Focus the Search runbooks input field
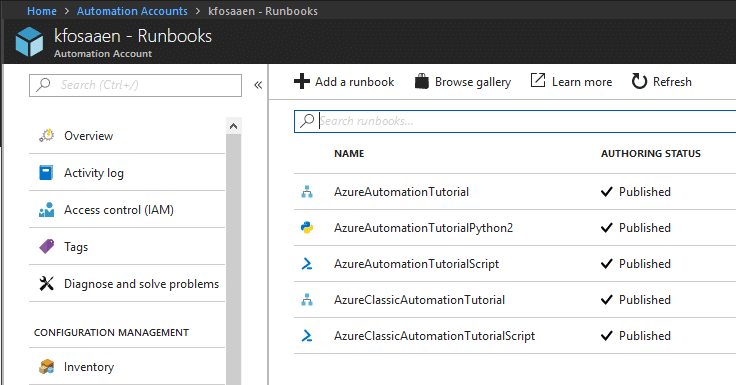Screen dimensions: 736x385 (x=515, y=121)
